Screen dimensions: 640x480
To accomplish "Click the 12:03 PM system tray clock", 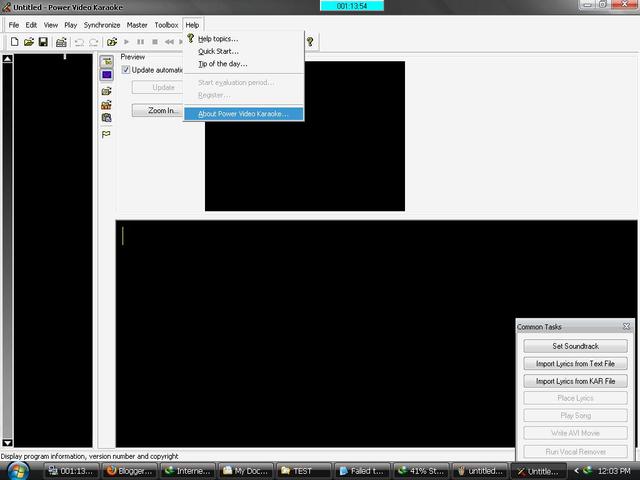I will (614, 471).
